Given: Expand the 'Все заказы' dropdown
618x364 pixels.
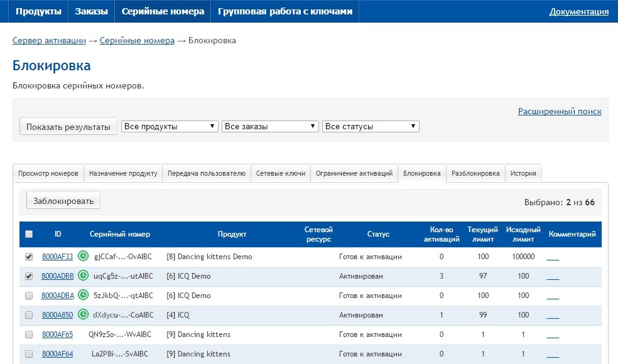Looking at the screenshot, I should (x=270, y=126).
